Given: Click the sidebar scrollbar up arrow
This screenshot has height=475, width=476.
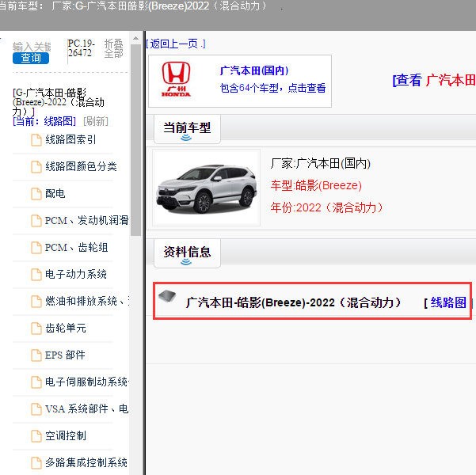Looking at the screenshot, I should (135, 38).
